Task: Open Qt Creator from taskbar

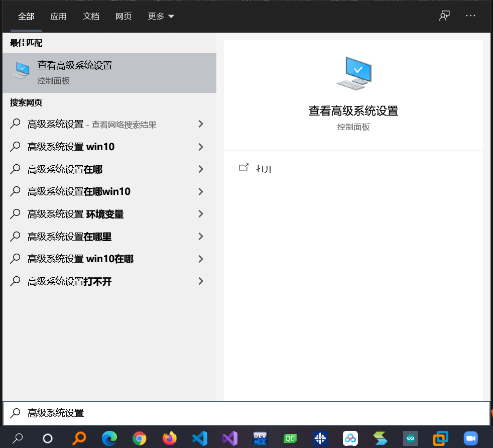Action: pyautogui.click(x=290, y=438)
